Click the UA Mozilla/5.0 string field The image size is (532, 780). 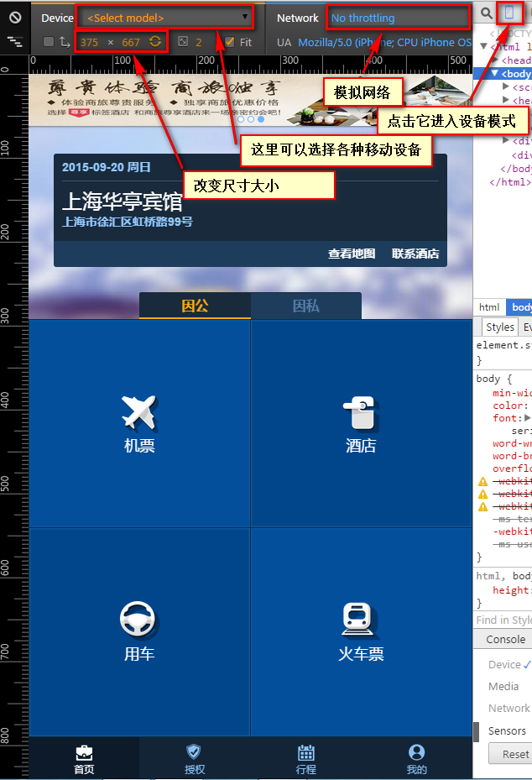[384, 42]
